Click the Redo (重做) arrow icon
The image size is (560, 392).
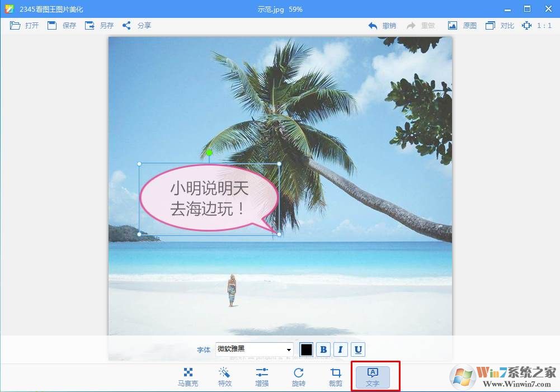[411, 26]
